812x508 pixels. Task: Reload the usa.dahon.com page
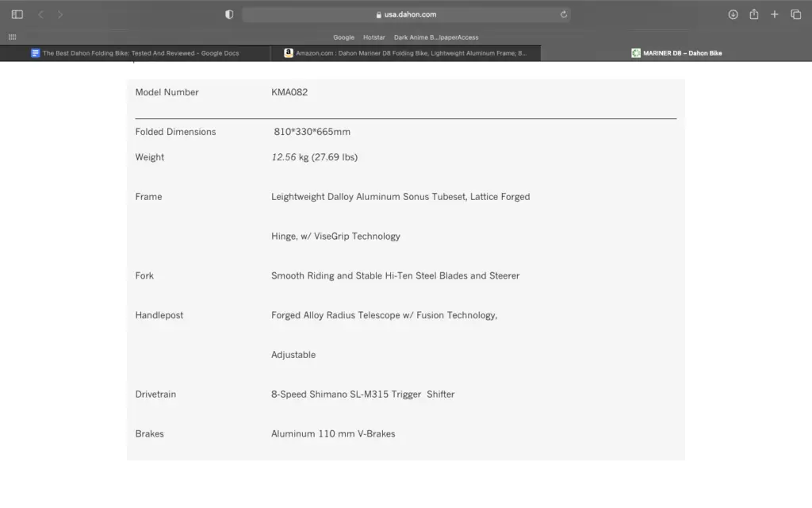pos(564,14)
